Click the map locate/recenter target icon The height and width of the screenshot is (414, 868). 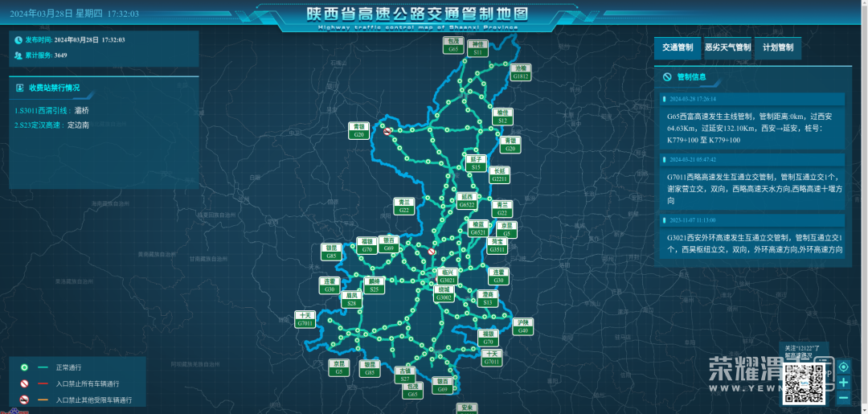click(843, 367)
